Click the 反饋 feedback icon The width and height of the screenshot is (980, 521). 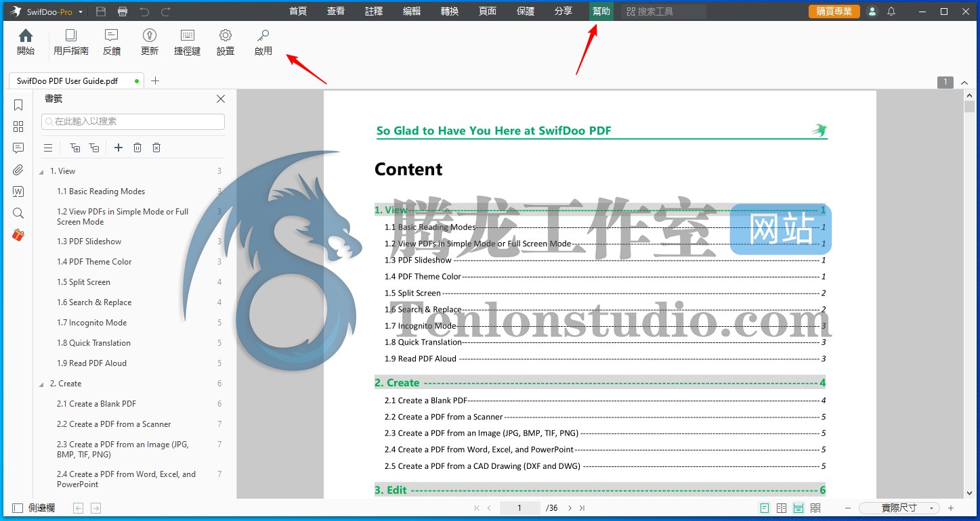[x=112, y=42]
